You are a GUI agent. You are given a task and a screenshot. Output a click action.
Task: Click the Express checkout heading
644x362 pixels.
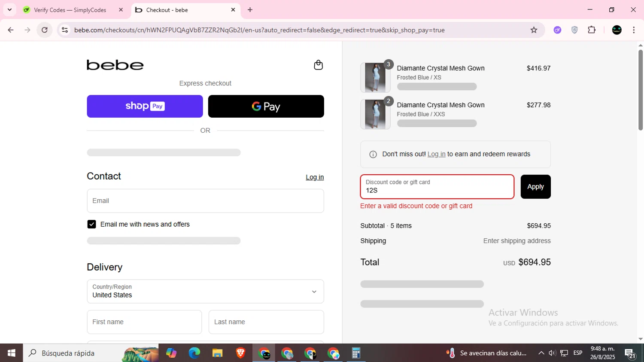[x=205, y=83]
